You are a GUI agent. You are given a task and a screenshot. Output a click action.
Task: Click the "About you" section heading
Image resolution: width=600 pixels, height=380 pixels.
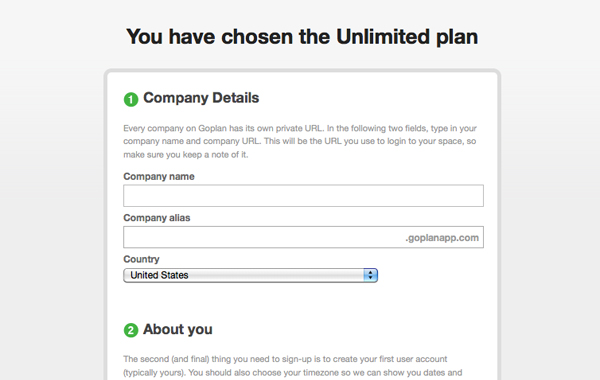[x=178, y=329]
